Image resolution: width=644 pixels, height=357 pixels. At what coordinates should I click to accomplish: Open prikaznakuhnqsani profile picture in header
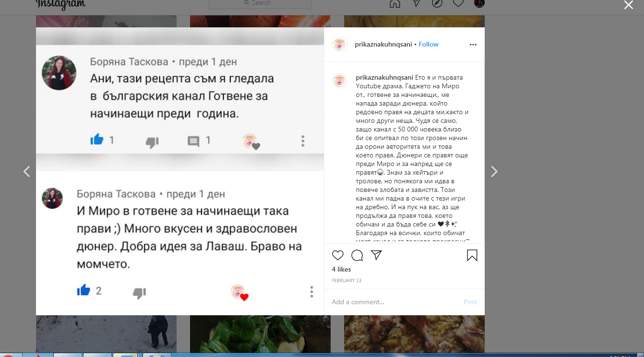[x=340, y=44]
